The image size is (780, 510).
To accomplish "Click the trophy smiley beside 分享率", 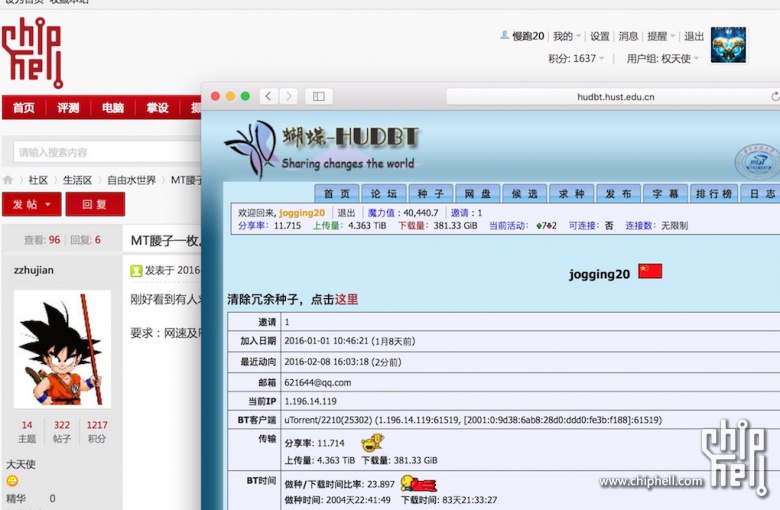I will [372, 442].
